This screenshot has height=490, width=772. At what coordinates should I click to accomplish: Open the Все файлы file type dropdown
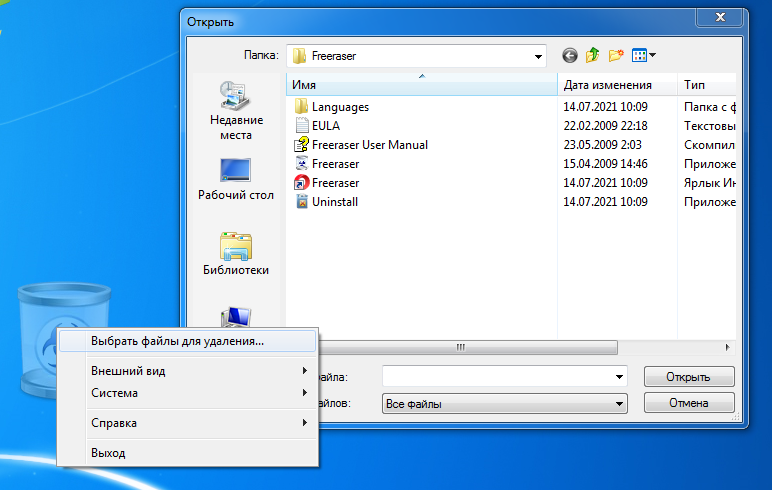point(505,404)
